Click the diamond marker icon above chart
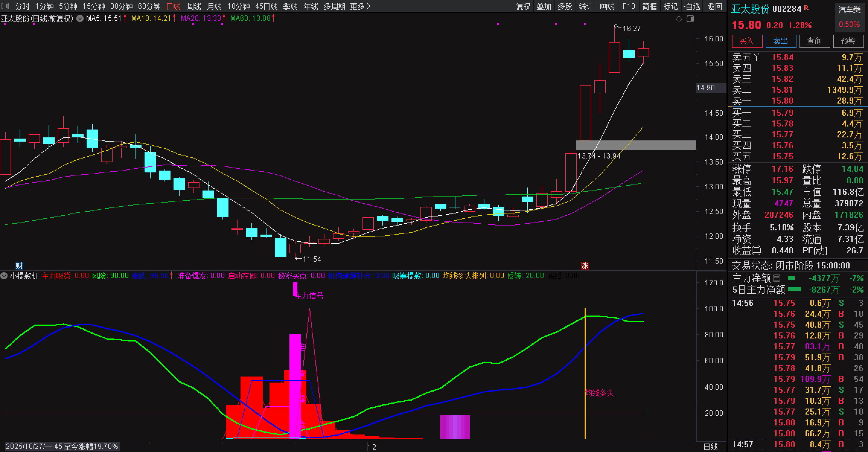Screen dimensions: 868x452 click(679, 19)
